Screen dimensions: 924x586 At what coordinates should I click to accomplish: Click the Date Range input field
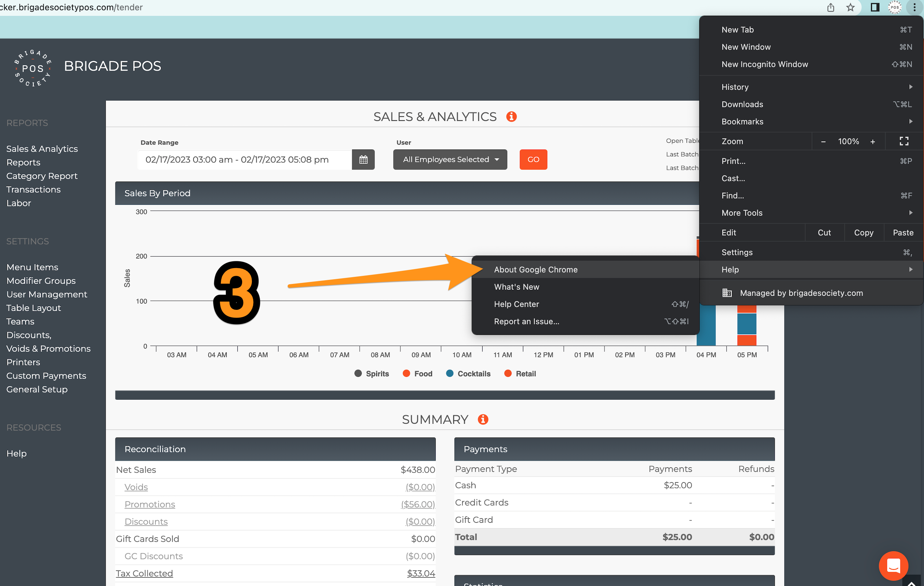[x=244, y=159]
